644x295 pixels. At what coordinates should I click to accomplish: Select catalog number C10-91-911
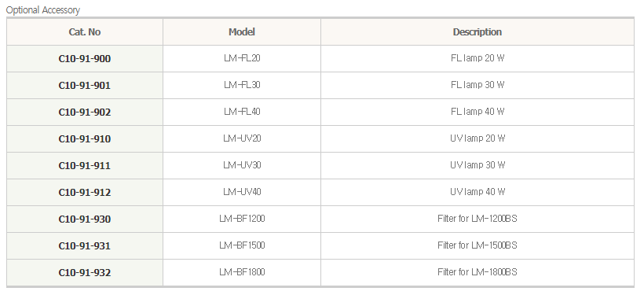[x=85, y=166]
